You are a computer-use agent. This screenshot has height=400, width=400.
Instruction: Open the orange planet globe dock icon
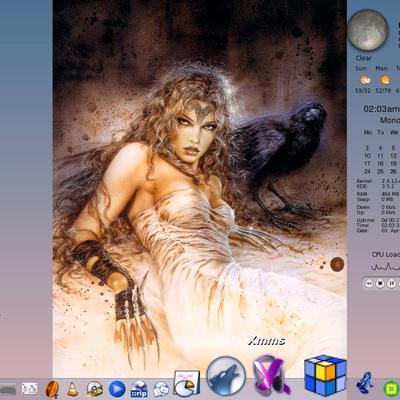[52, 389]
